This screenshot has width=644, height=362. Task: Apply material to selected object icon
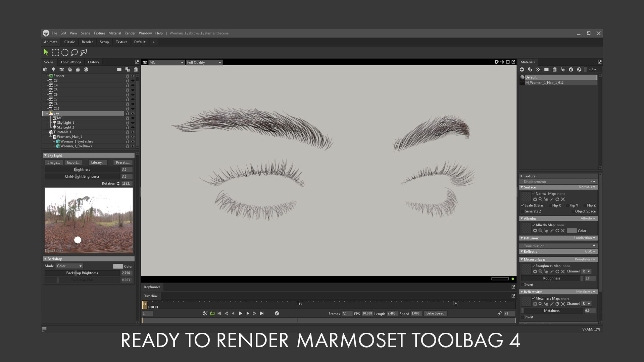pyautogui.click(x=563, y=69)
